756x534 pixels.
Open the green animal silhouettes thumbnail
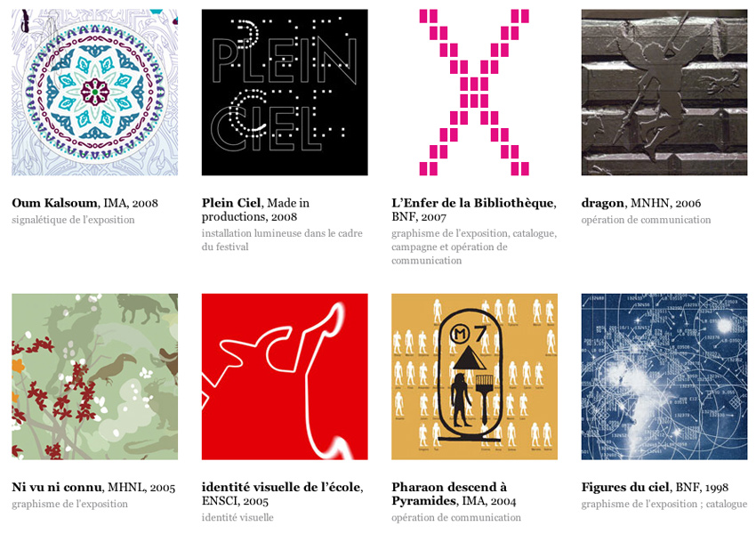[x=94, y=376]
